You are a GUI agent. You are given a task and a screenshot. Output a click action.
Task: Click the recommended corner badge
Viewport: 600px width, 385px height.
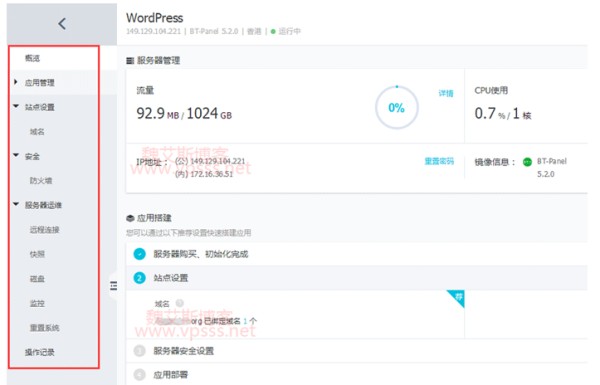click(457, 297)
